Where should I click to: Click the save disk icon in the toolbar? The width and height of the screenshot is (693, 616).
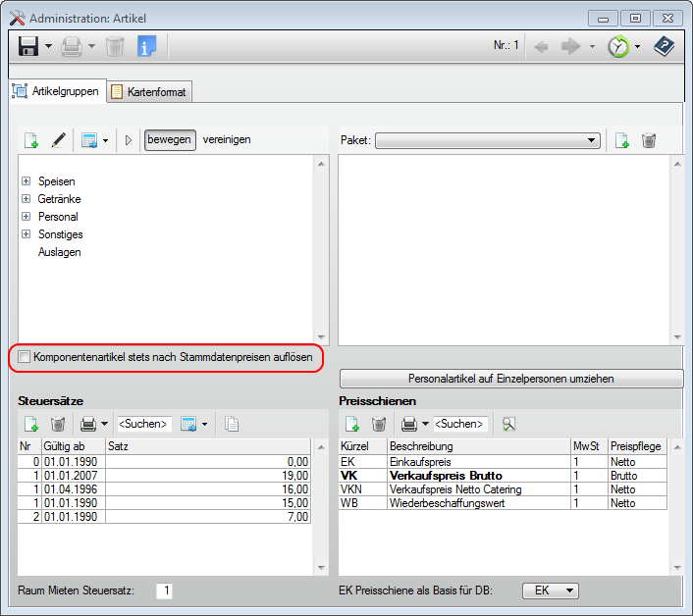27,46
